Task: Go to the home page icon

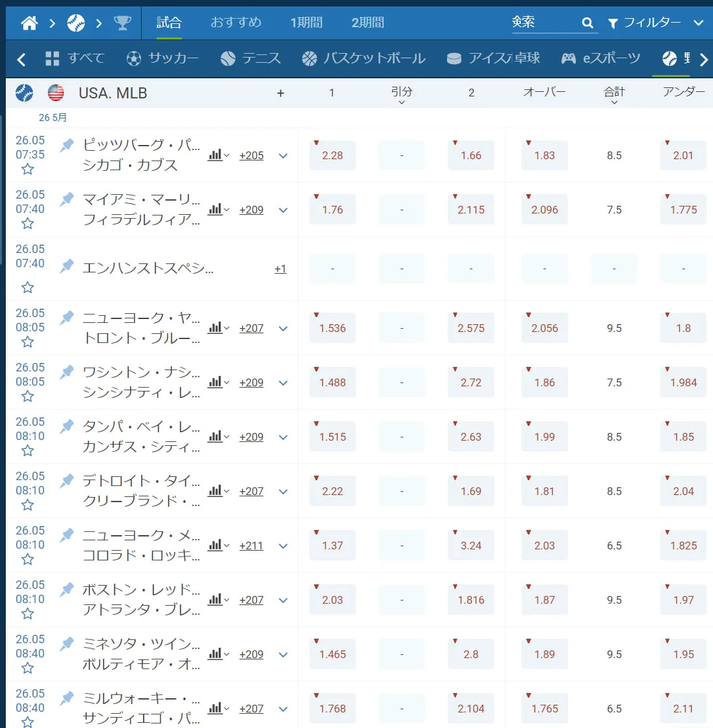Action: pos(29,23)
